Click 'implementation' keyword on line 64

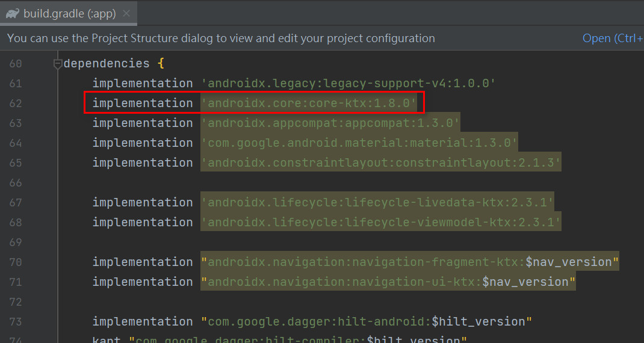tap(143, 143)
